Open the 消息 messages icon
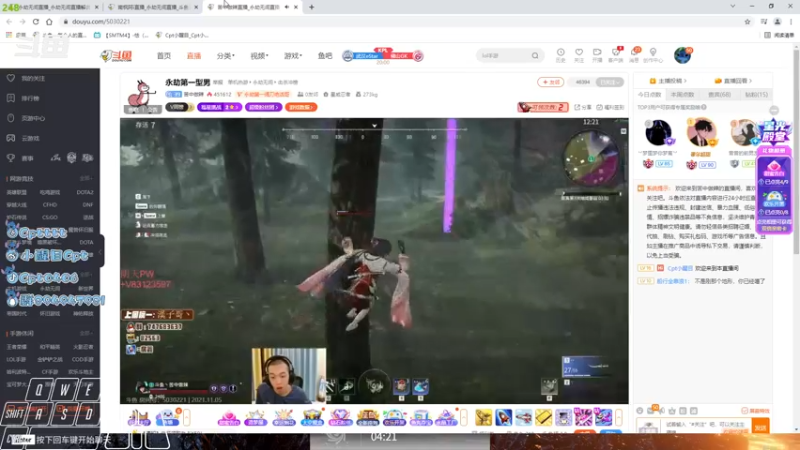The height and width of the screenshot is (450, 800). 634,55
